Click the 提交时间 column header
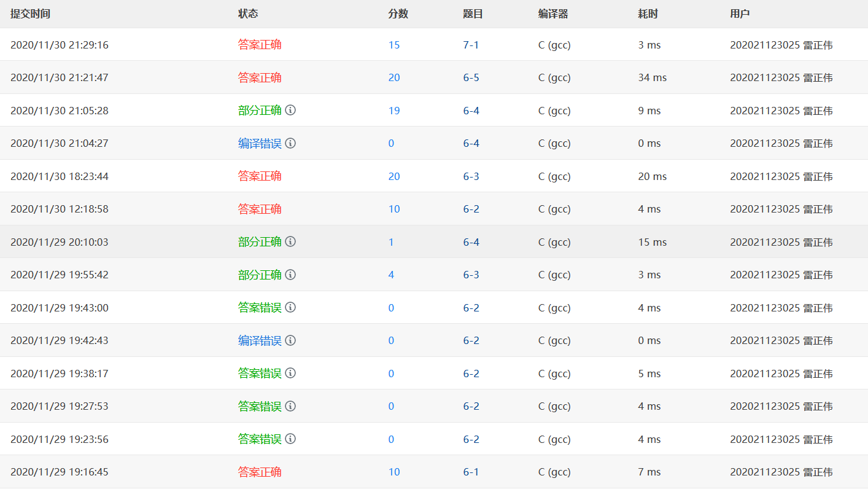The height and width of the screenshot is (489, 868). coord(30,14)
